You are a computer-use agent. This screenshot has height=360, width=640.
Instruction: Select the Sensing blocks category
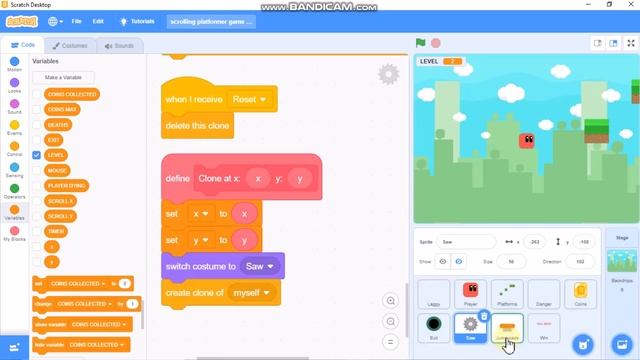click(14, 170)
